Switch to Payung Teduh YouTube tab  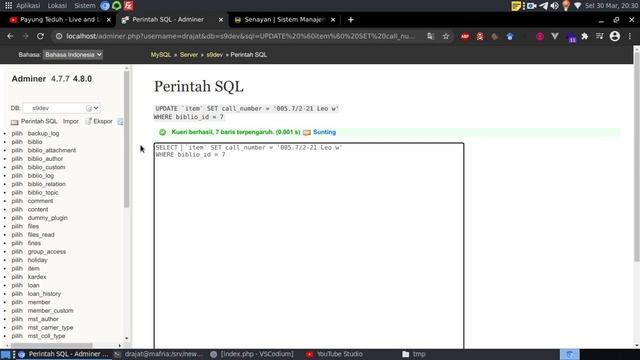pos(60,20)
